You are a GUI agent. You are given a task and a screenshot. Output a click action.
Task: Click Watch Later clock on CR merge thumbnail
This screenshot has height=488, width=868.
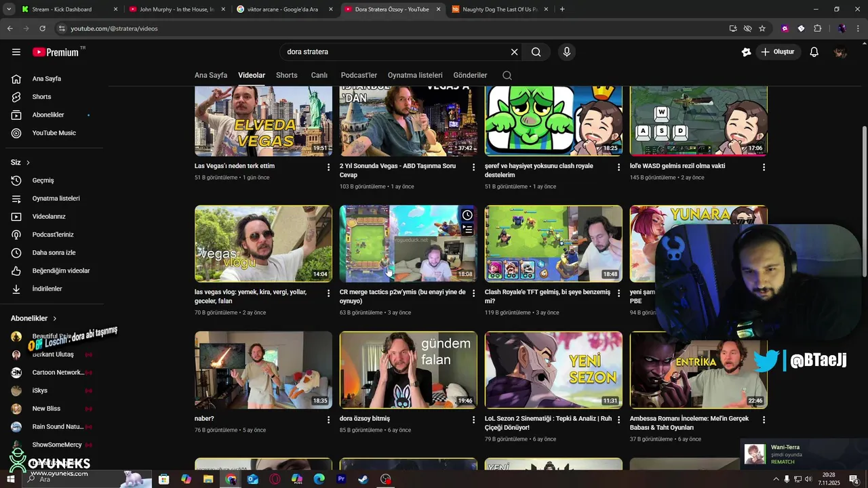[x=467, y=215]
